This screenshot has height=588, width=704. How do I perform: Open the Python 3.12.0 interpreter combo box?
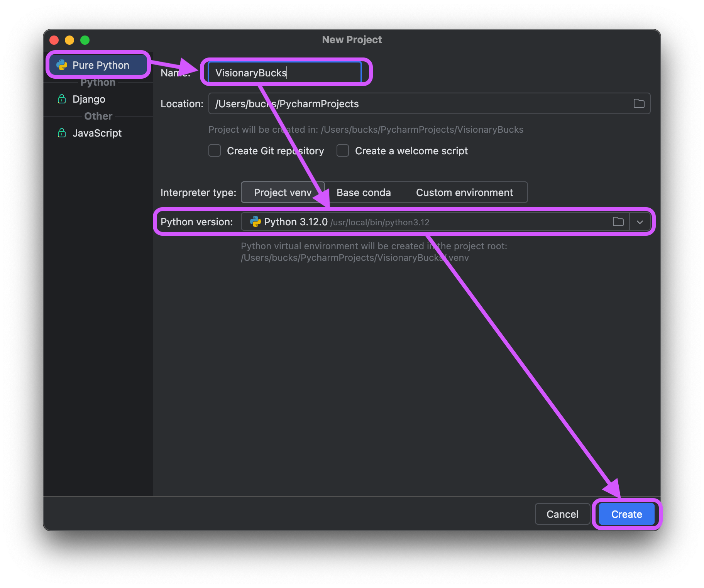click(x=425, y=222)
